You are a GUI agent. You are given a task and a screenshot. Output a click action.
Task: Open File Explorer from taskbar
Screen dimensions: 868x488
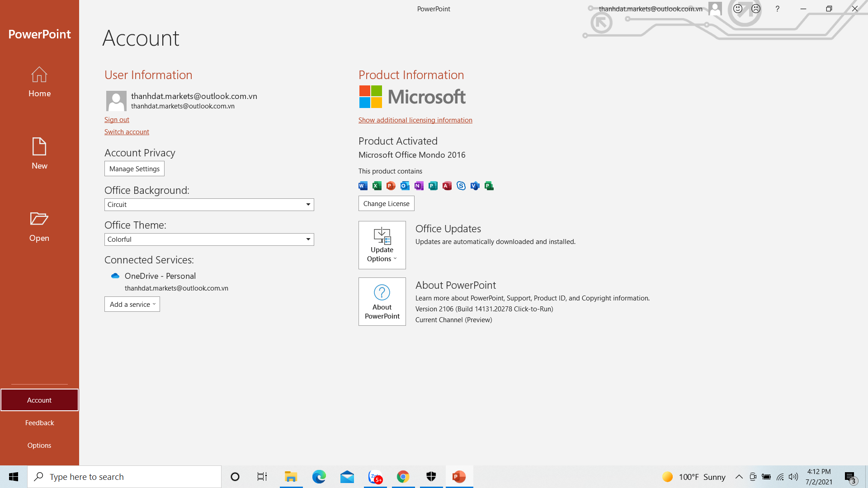click(291, 477)
